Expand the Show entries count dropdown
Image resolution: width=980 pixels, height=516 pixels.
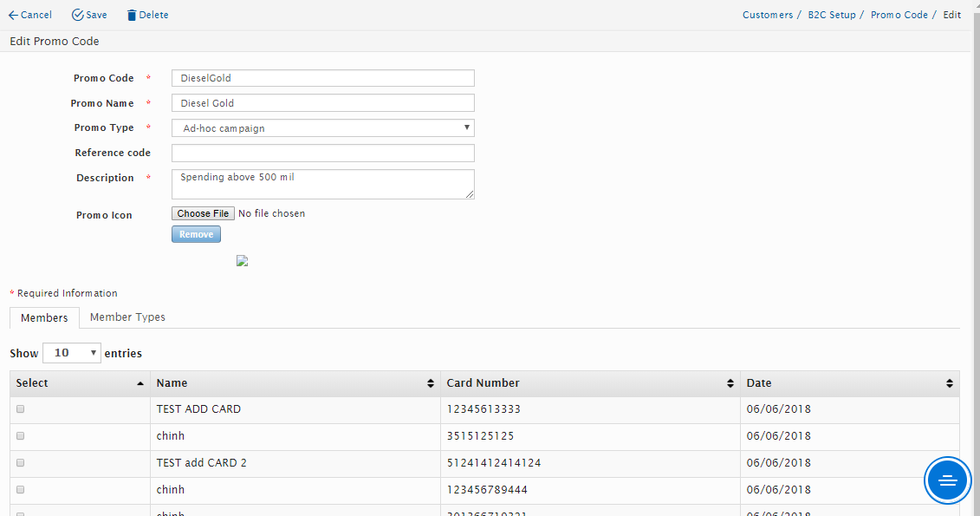click(x=72, y=353)
